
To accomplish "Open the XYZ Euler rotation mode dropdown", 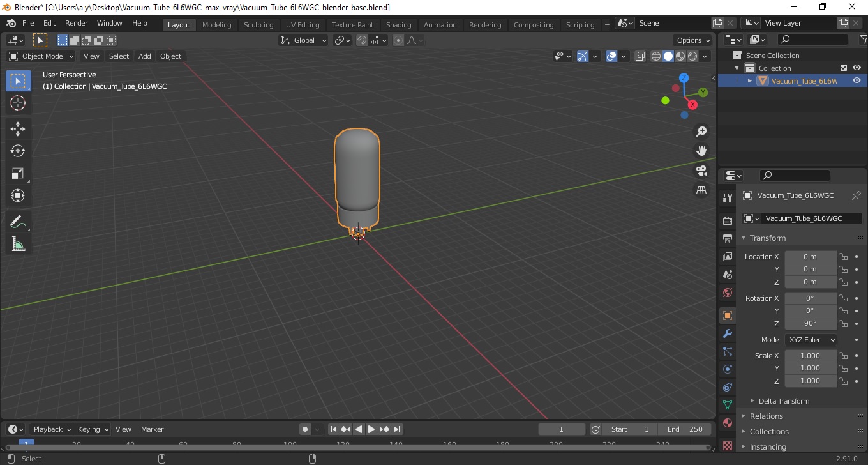I will [x=811, y=340].
